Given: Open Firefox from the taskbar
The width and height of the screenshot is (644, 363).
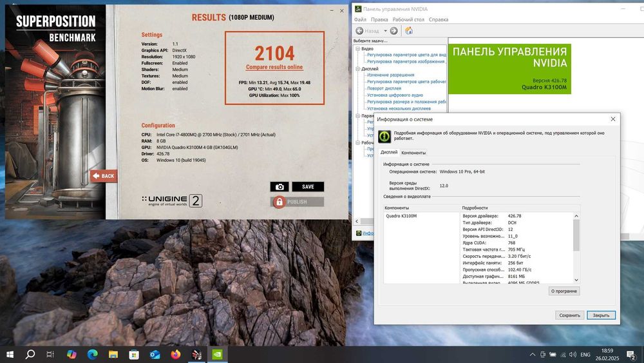Looking at the screenshot, I should click(176, 355).
